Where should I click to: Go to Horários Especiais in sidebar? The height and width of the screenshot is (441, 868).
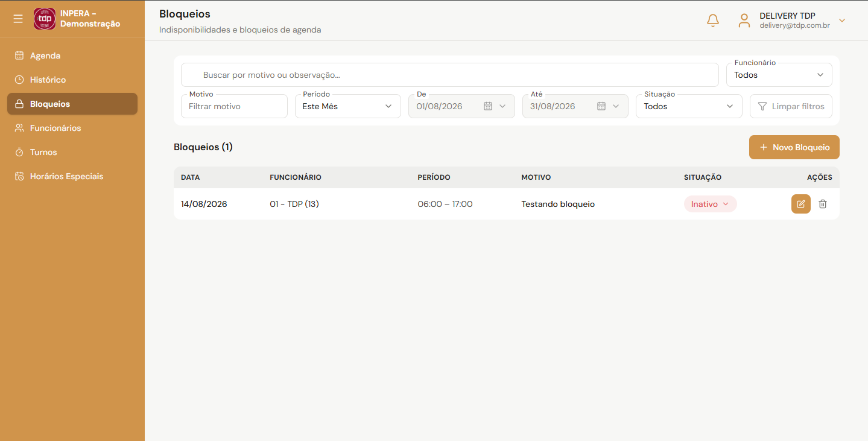(x=72, y=176)
